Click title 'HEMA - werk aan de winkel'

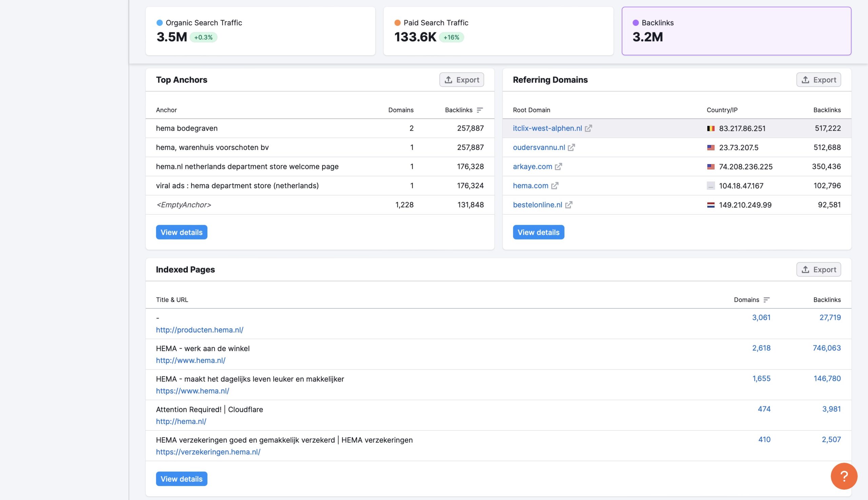click(203, 348)
